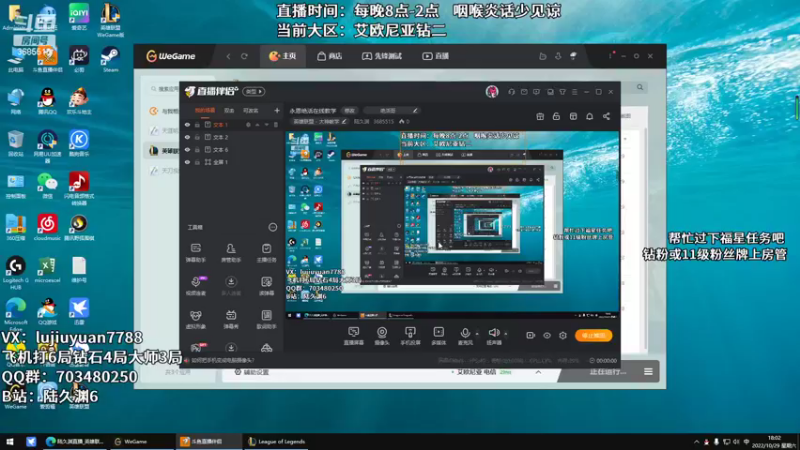The width and height of the screenshot is (800, 450).
Task: Click the microphone icon in streaming toolbar
Action: [x=465, y=333]
